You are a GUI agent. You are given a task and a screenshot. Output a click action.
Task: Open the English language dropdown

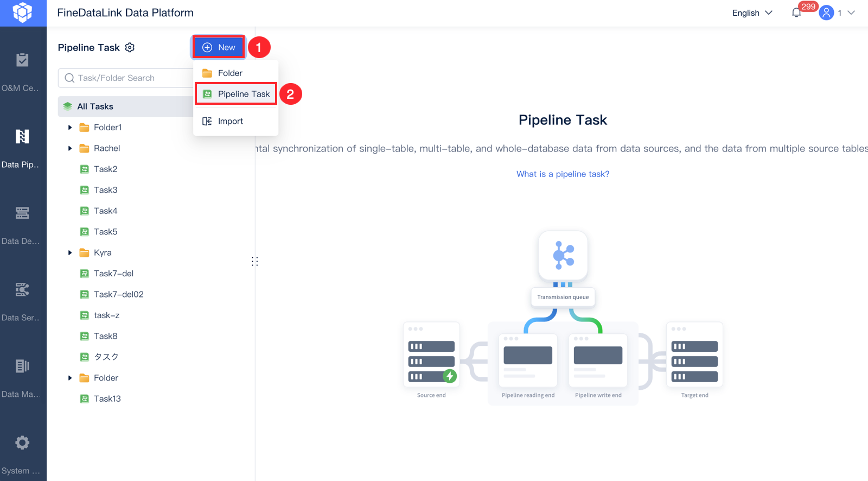tap(752, 12)
